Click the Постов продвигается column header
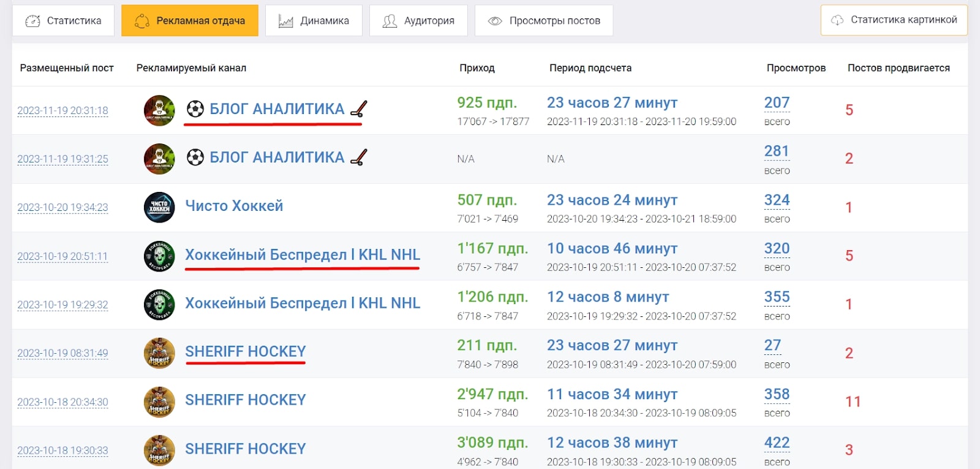The width and height of the screenshot is (980, 469). pos(899,68)
